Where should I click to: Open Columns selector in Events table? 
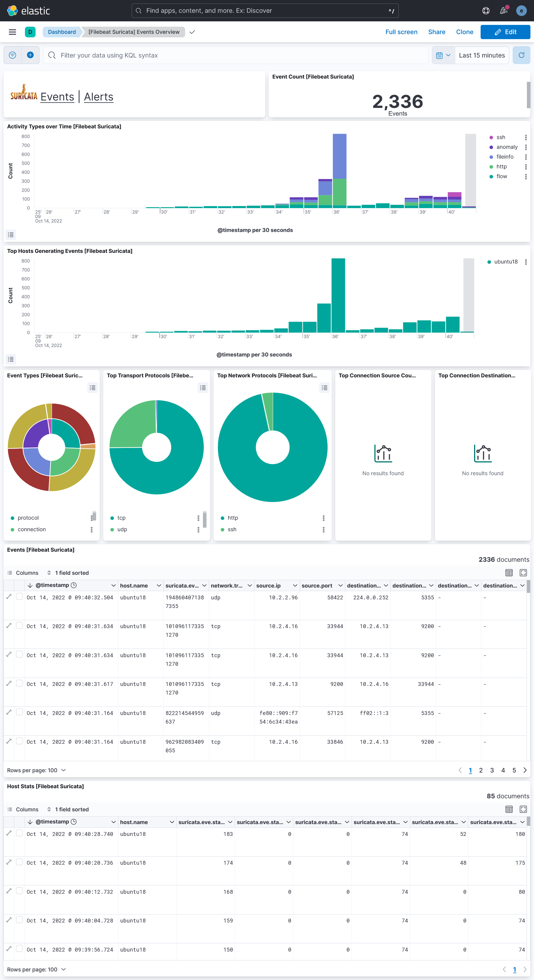(23, 573)
